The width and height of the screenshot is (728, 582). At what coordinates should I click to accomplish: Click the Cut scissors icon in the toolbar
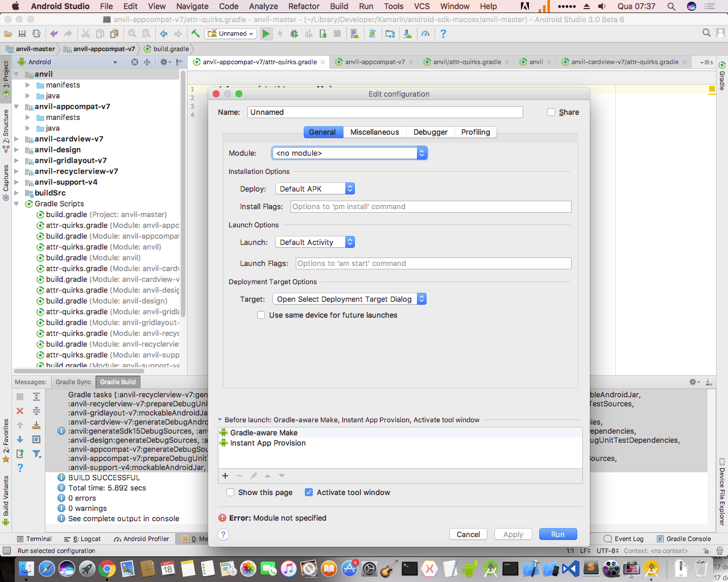(86, 34)
